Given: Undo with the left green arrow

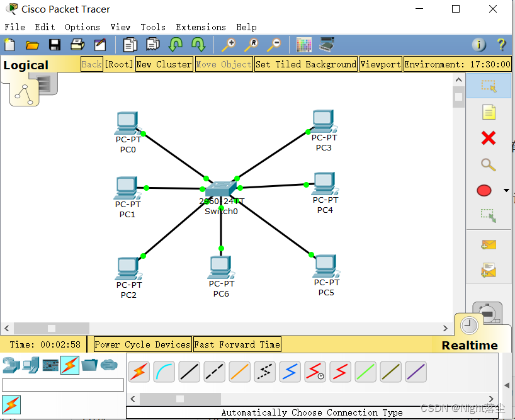Looking at the screenshot, I should pyautogui.click(x=176, y=45).
